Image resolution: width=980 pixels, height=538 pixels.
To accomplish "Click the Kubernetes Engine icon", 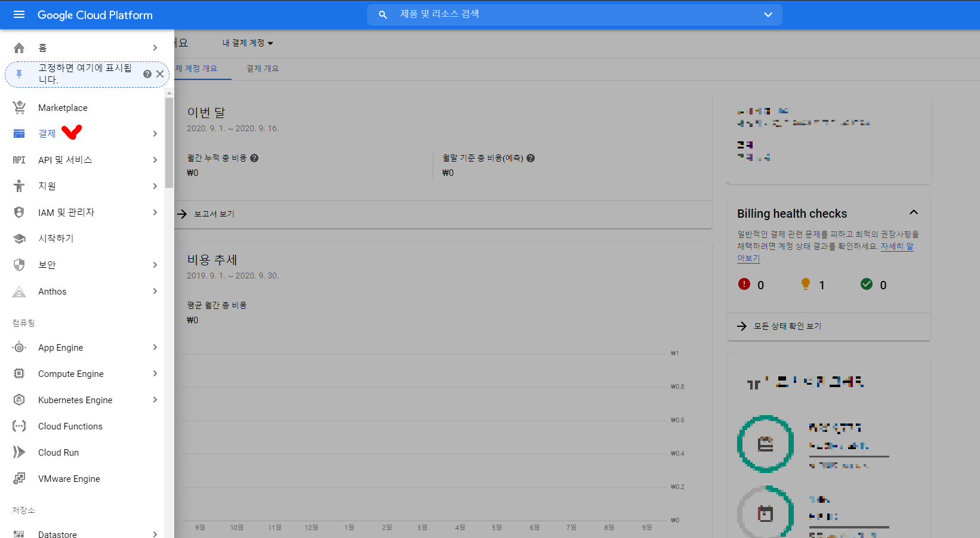I will click(19, 400).
